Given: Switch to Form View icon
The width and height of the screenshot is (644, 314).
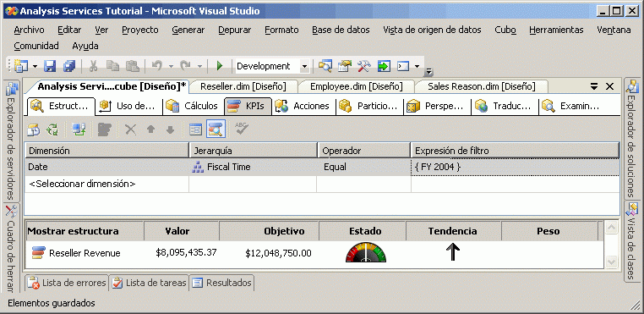Looking at the screenshot, I should tap(195, 129).
